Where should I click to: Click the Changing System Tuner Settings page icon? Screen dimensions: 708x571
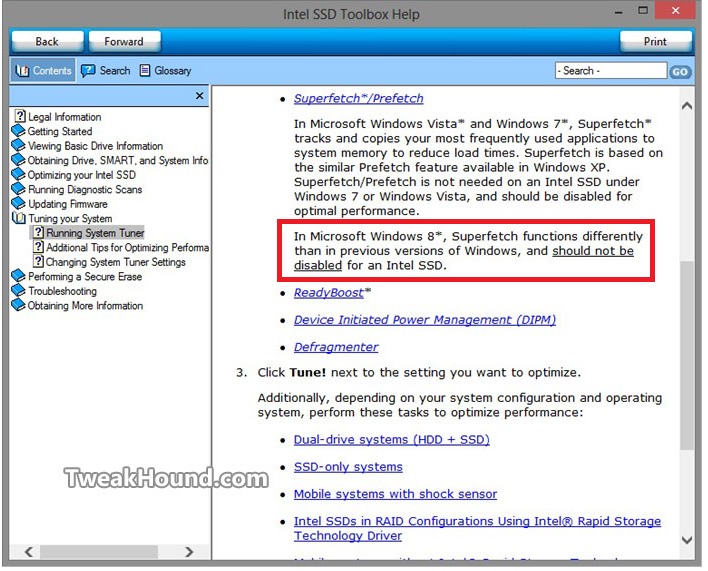[39, 261]
